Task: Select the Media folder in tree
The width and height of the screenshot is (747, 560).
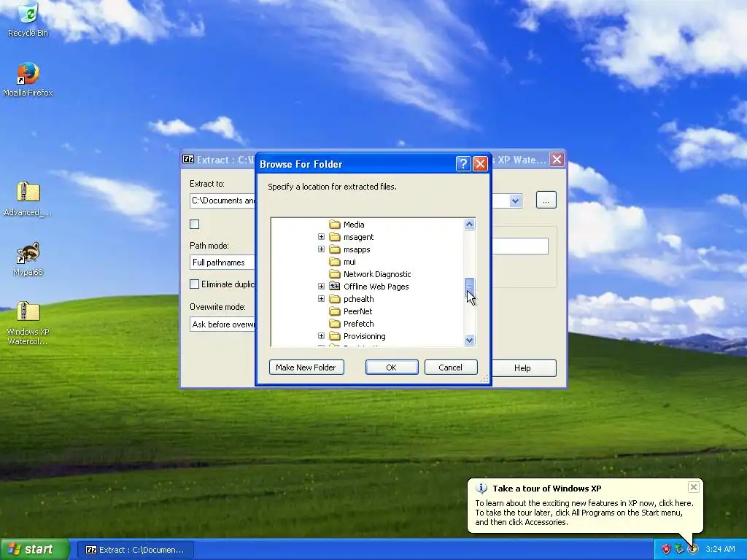Action: pyautogui.click(x=354, y=225)
